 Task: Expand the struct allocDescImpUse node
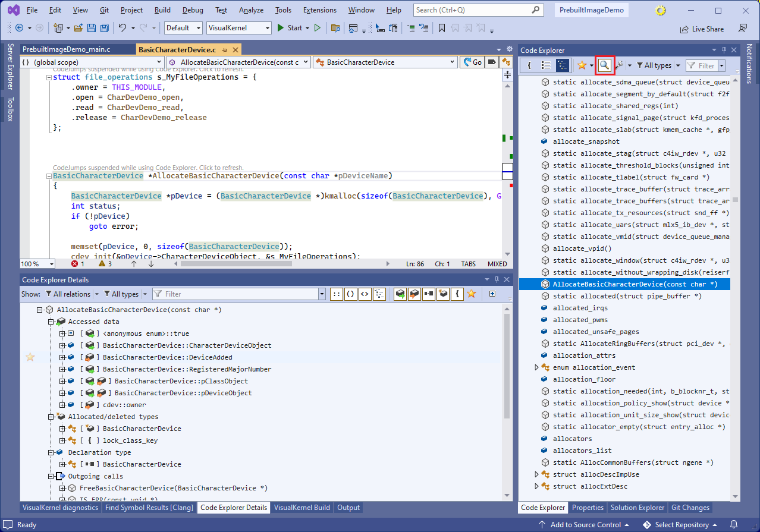click(x=537, y=474)
